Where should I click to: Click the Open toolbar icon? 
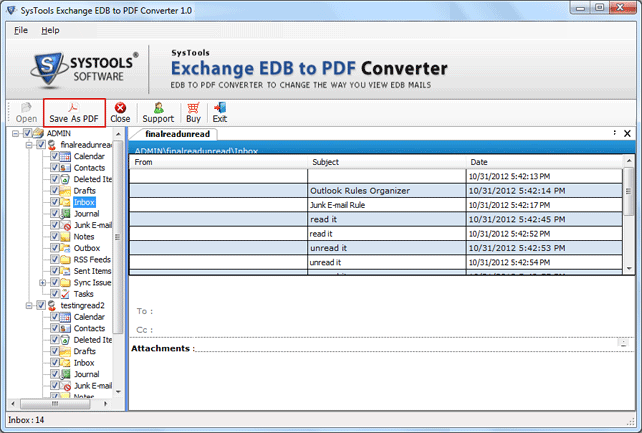click(x=26, y=108)
